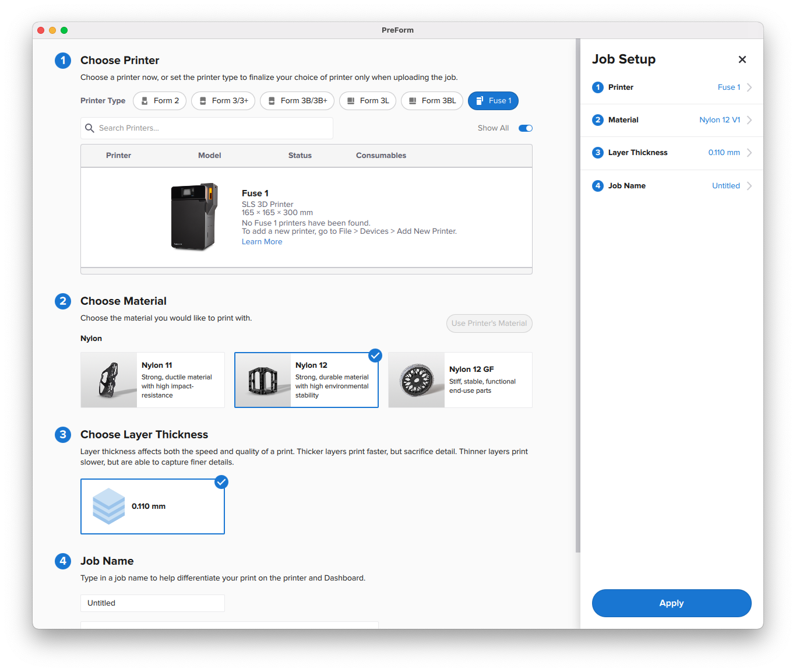The height and width of the screenshot is (672, 796).
Task: Open Job Name step in Job Setup
Action: [x=672, y=186]
